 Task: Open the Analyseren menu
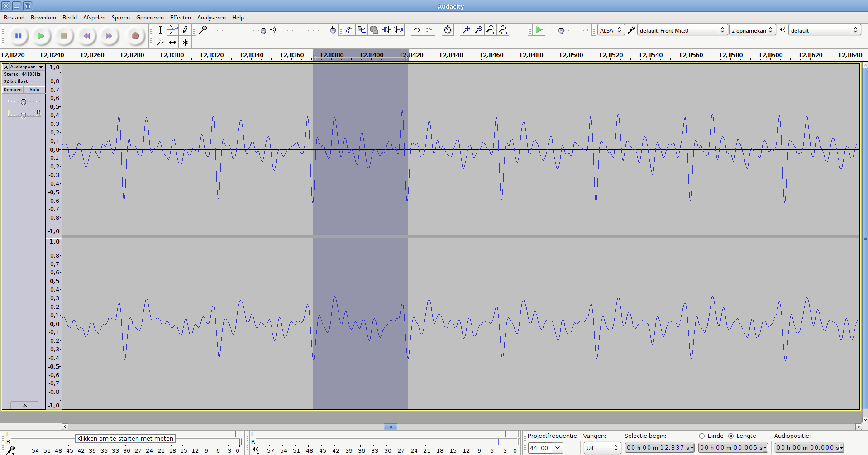(211, 18)
